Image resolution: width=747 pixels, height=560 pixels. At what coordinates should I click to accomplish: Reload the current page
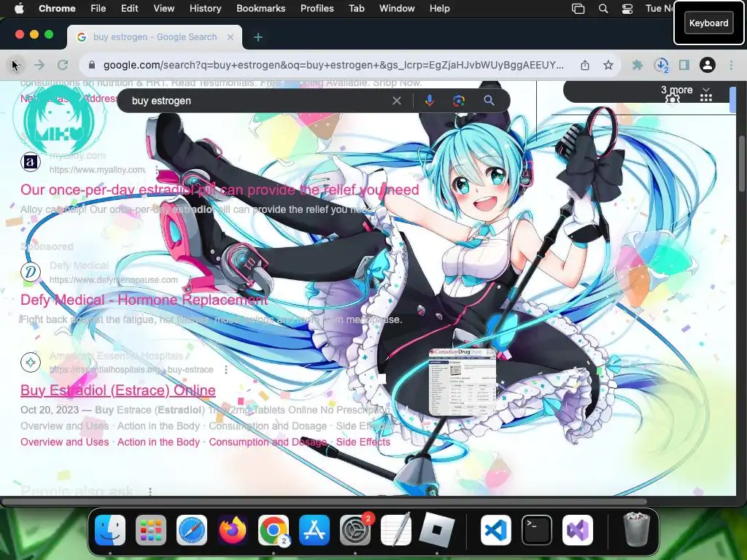63,65
